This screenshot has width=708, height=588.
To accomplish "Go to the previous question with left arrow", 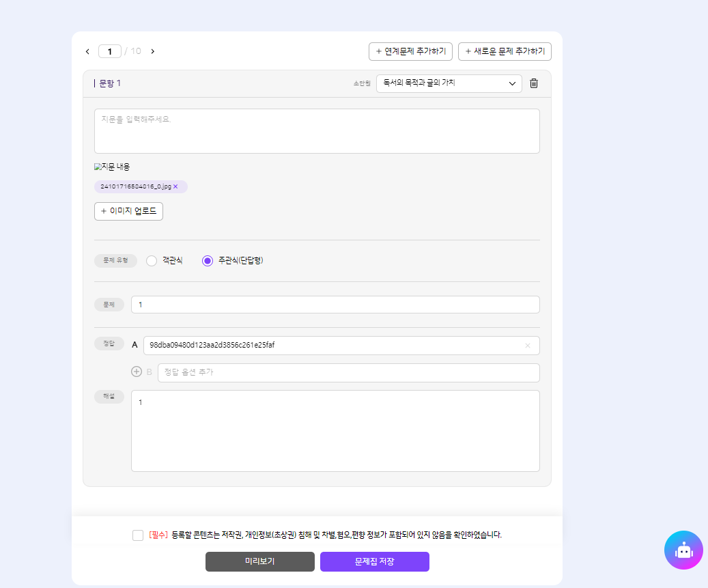I will click(87, 51).
